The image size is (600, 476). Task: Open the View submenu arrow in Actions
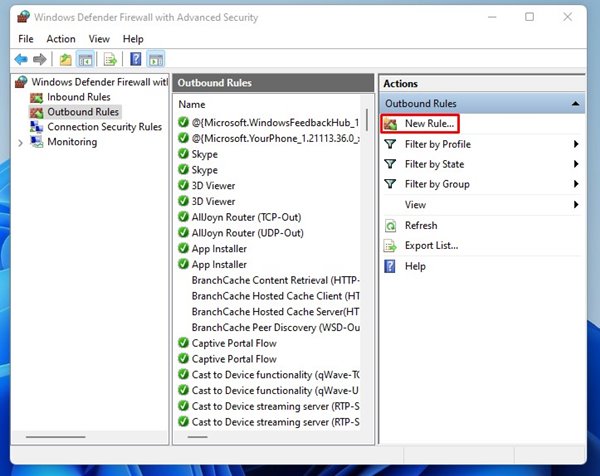click(x=576, y=205)
